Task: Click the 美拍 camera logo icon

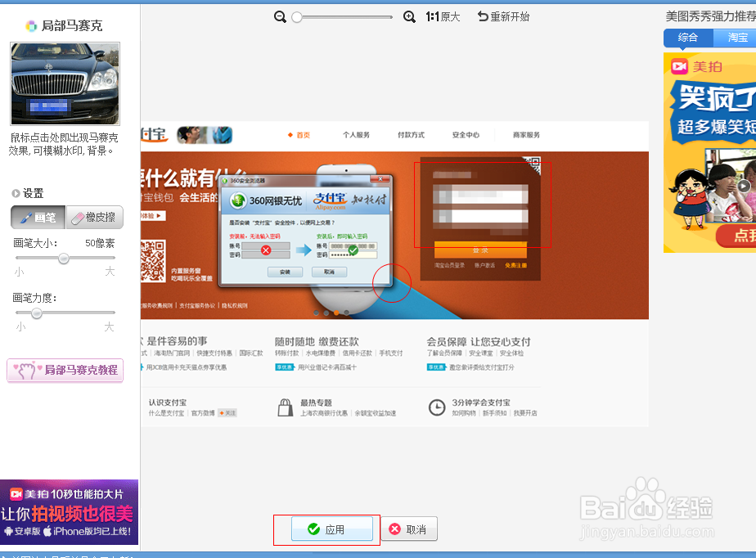Action: click(x=679, y=66)
